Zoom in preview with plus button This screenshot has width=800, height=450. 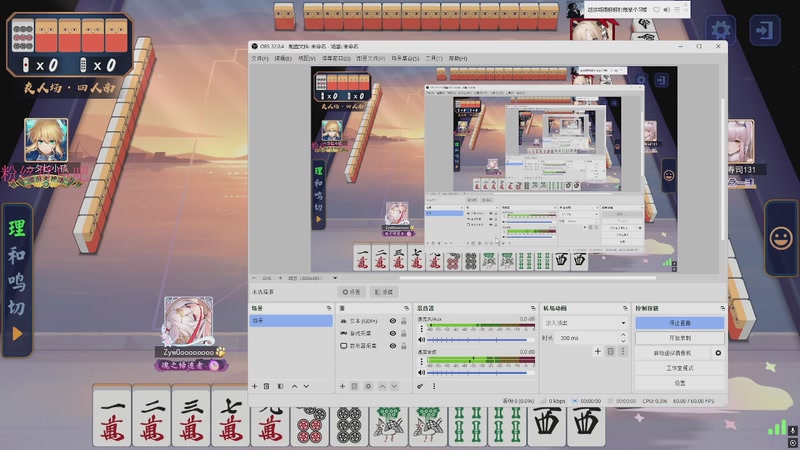tap(280, 278)
